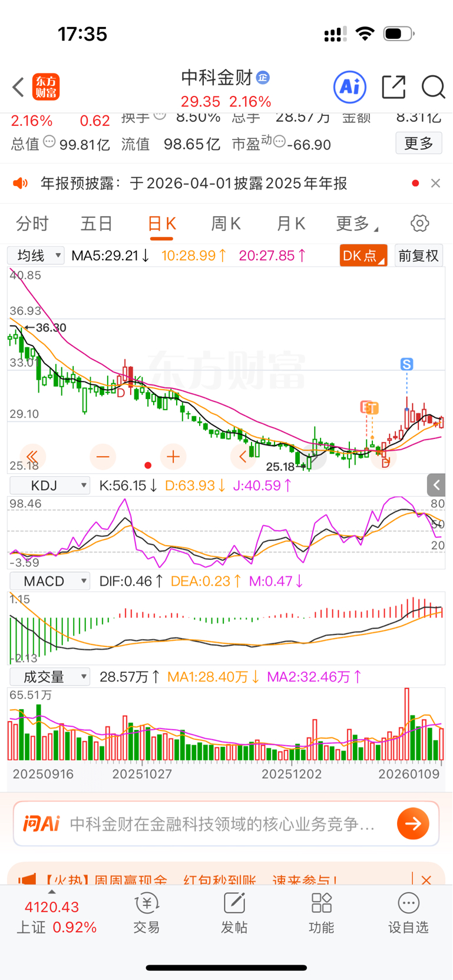Open chart settings gear icon
Viewport: 453px width, 980px height.
[x=419, y=224]
